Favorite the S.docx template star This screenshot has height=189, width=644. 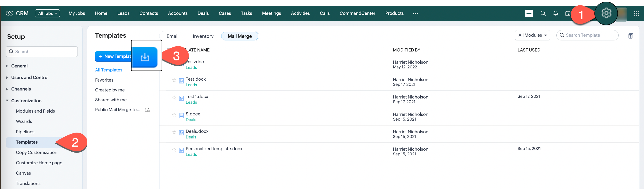point(174,115)
